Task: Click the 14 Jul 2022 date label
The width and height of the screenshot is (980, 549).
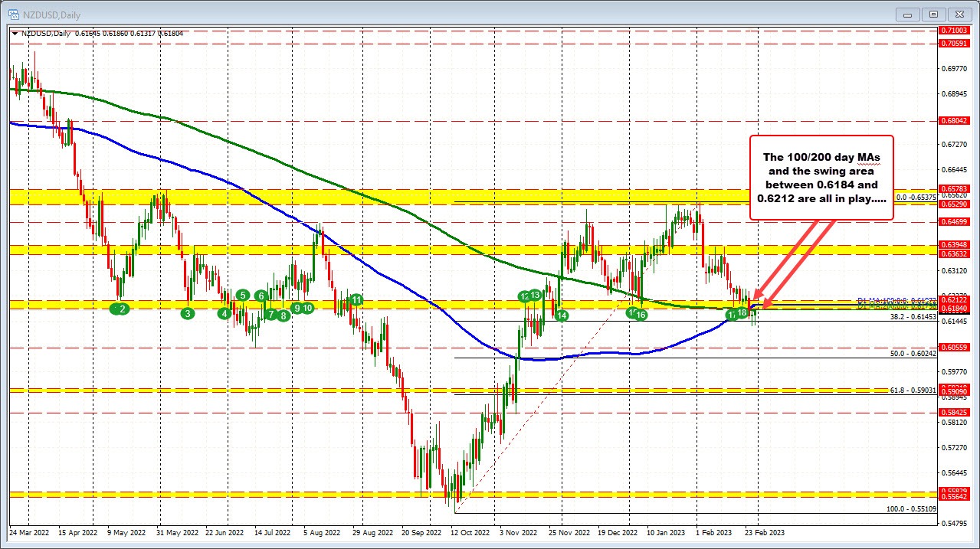Action: click(274, 531)
